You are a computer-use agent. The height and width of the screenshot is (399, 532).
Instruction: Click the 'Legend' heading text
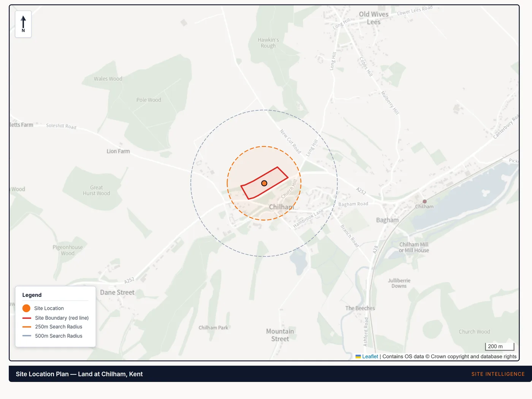tap(32, 295)
